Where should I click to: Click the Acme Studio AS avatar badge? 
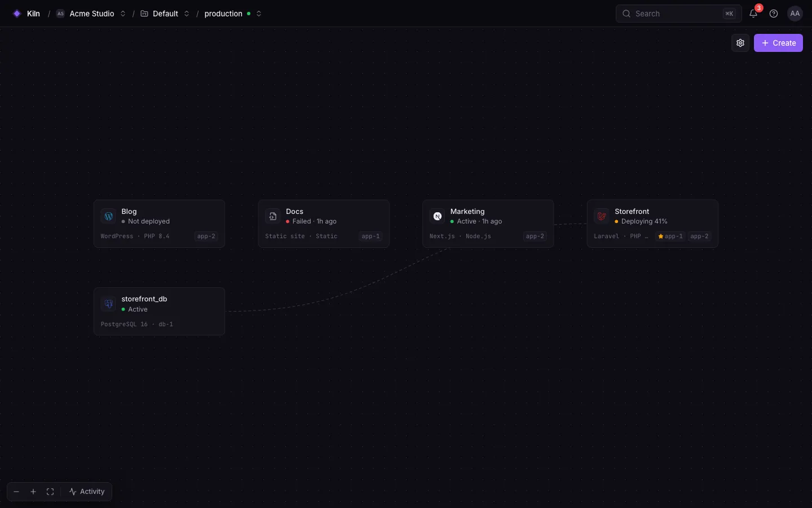pyautogui.click(x=60, y=14)
